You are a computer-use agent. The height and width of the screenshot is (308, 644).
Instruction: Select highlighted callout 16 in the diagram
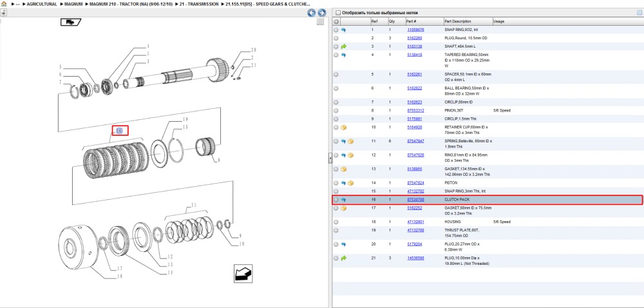pos(120,131)
